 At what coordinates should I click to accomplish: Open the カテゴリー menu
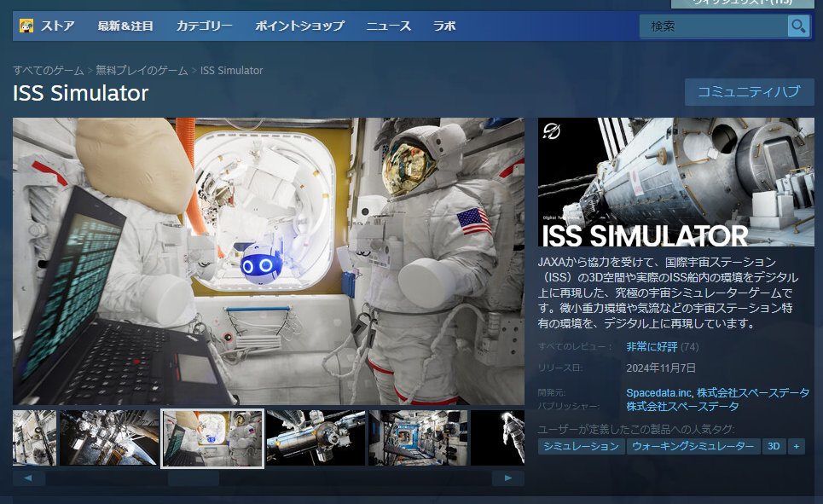point(204,26)
